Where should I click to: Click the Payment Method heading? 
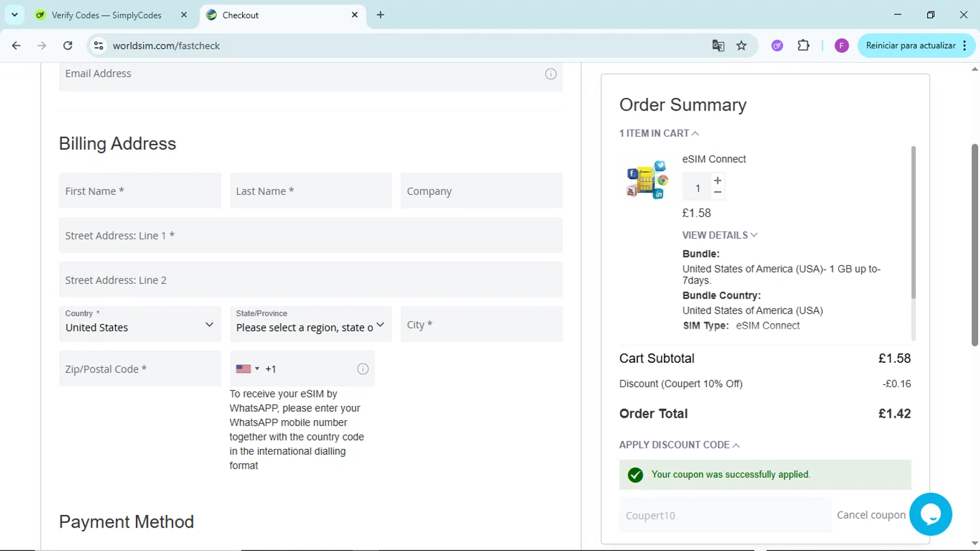tap(126, 522)
